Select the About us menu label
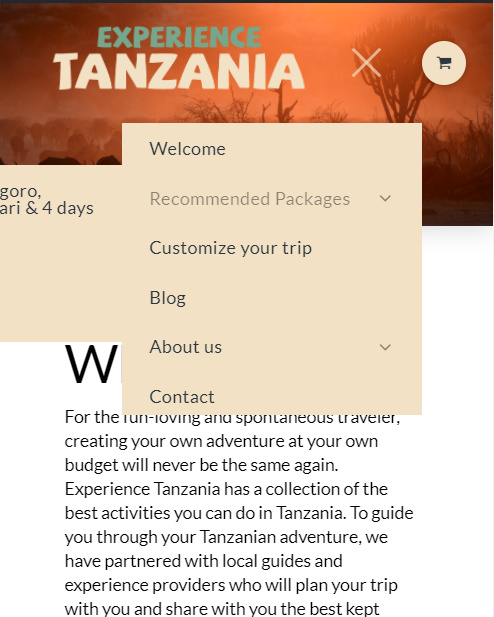Screen dimensions: 494x617 [186, 347]
